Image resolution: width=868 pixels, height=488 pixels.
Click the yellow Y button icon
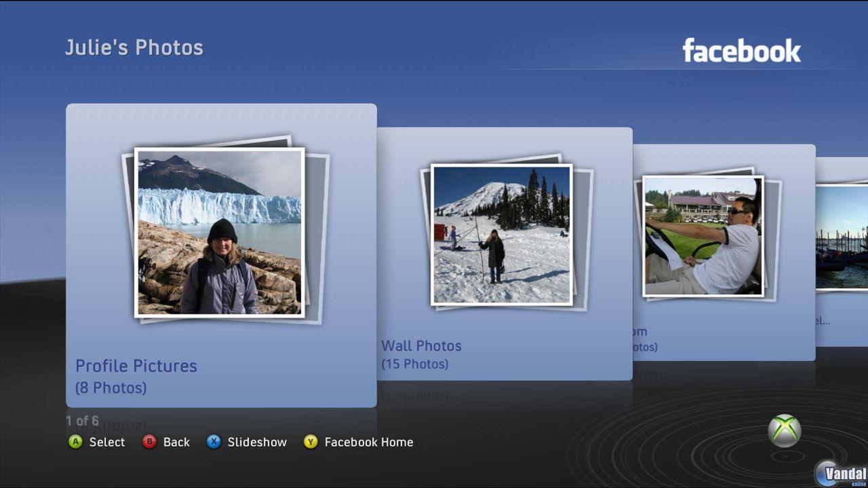point(311,442)
